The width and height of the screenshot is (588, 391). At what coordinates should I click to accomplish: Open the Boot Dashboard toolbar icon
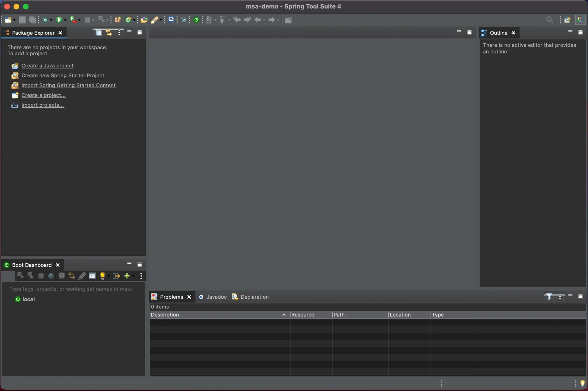pyautogui.click(x=196, y=20)
